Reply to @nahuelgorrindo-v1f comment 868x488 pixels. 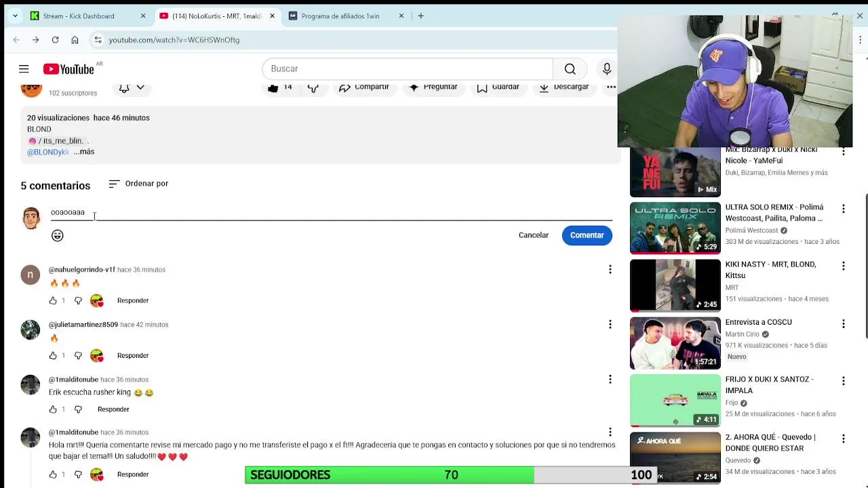point(133,300)
